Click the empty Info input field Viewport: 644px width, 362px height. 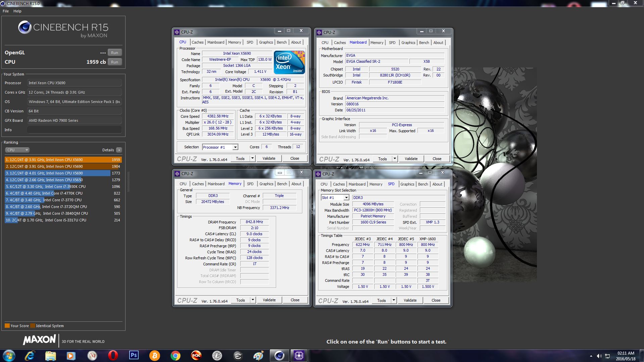(x=74, y=130)
